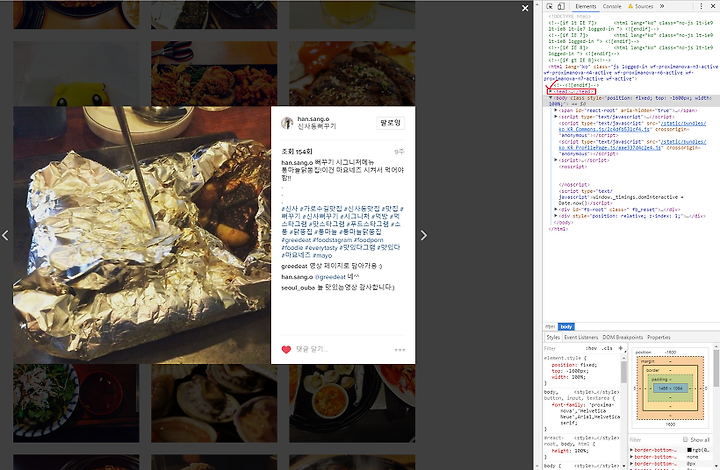Open the ProfilePage.js script source link
720x470 pixels.
(x=632, y=145)
